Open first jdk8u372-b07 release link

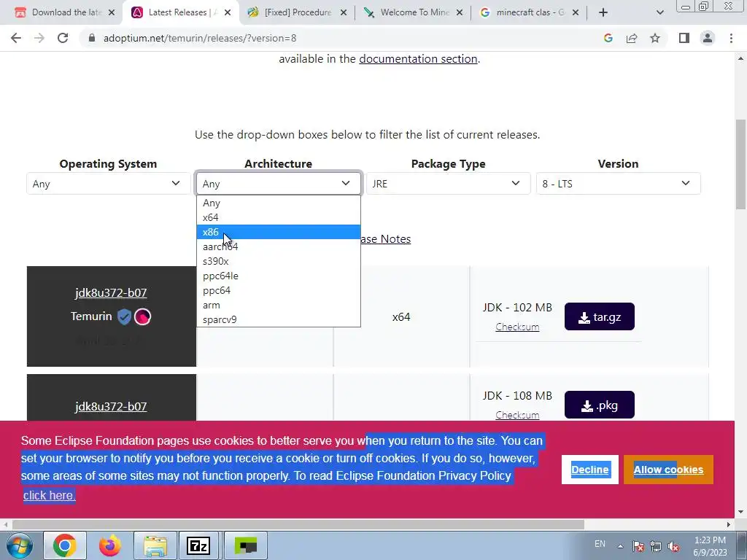111,293
